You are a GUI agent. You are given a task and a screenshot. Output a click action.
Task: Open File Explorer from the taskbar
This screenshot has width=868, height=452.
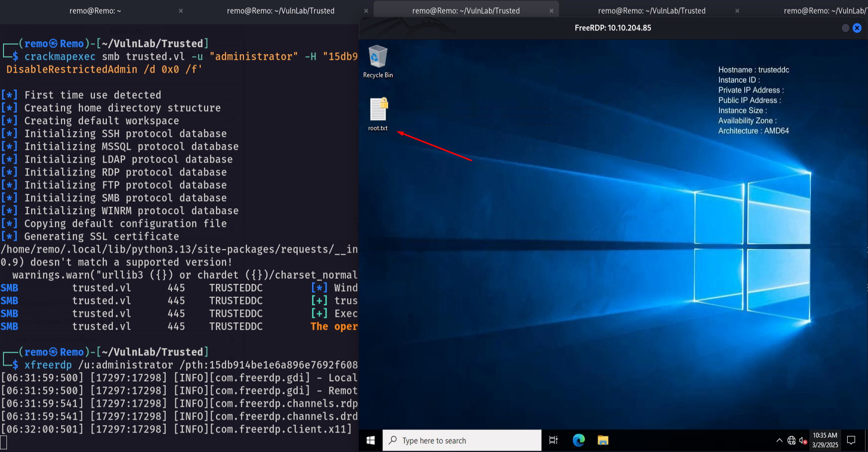click(603, 441)
